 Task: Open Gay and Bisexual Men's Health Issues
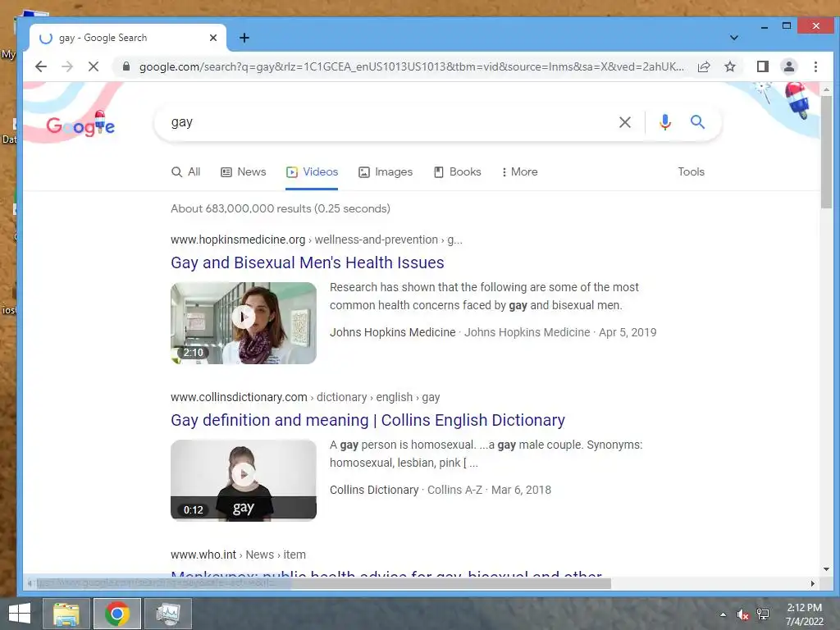point(308,262)
